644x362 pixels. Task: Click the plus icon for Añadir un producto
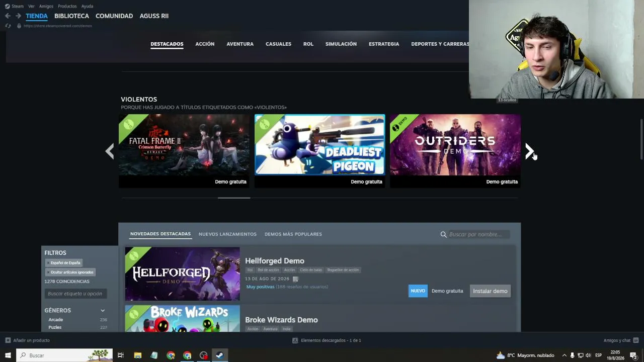(8, 340)
